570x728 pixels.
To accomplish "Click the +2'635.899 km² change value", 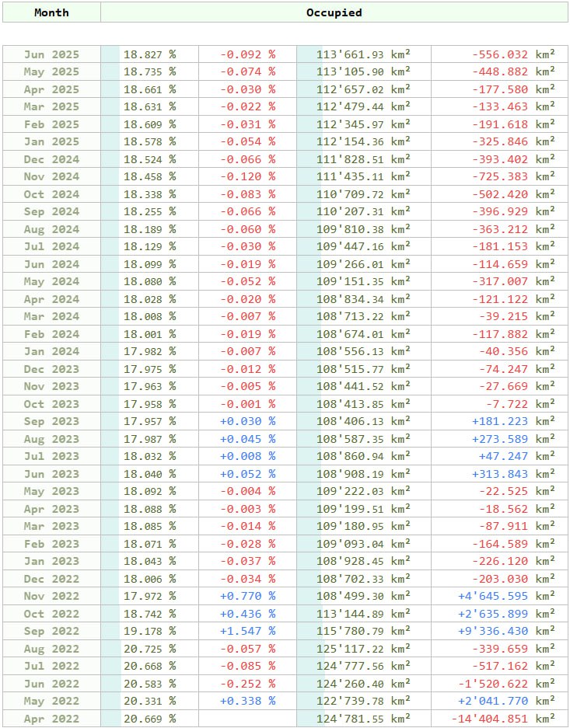I will [506, 614].
